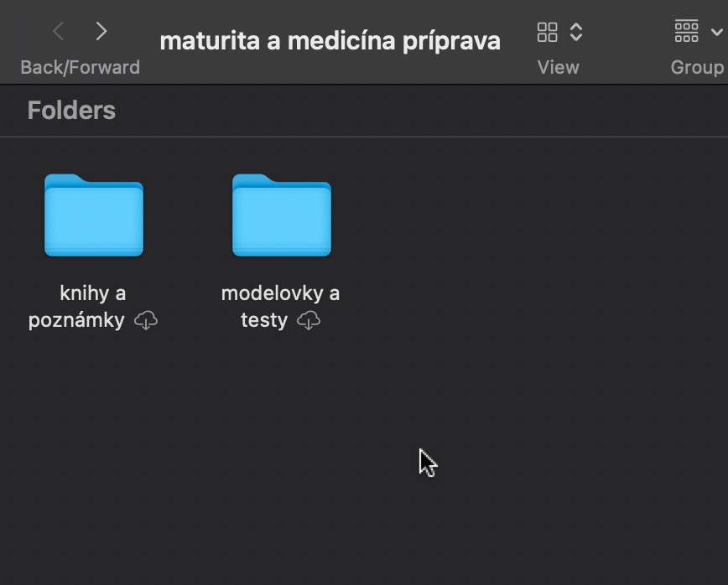Click the back navigation arrow
Viewport: 728px width, 585px height.
(58, 31)
